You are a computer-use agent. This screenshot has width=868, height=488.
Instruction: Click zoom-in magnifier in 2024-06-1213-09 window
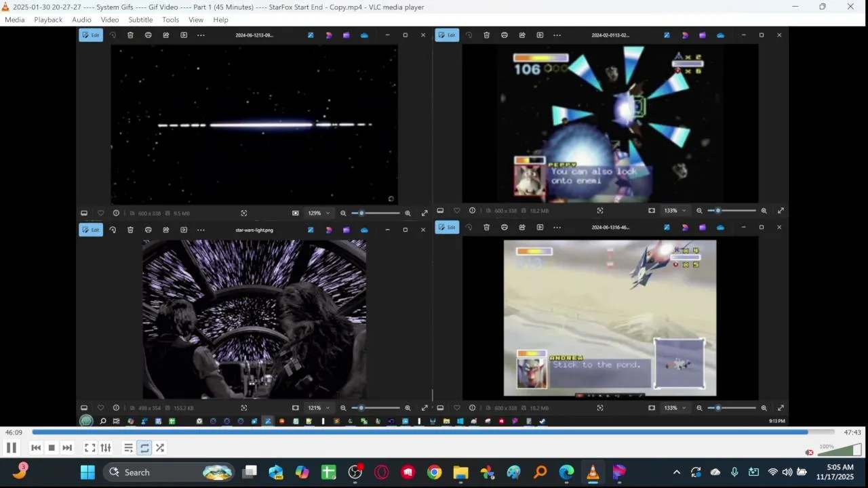(408, 213)
